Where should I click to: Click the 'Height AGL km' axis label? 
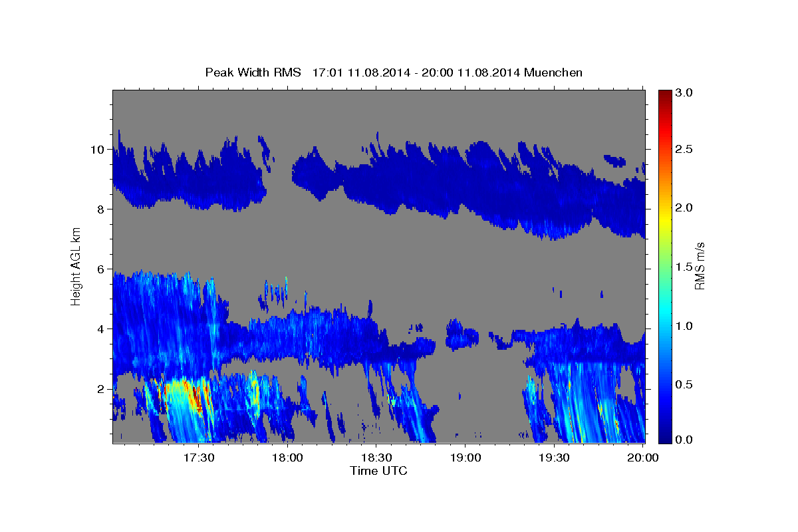tap(76, 266)
